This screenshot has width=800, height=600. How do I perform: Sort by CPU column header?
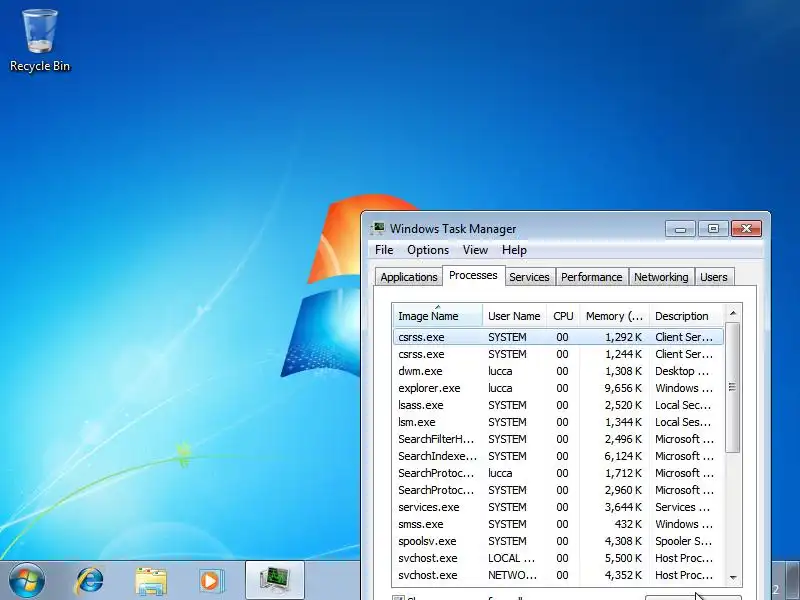tap(563, 316)
